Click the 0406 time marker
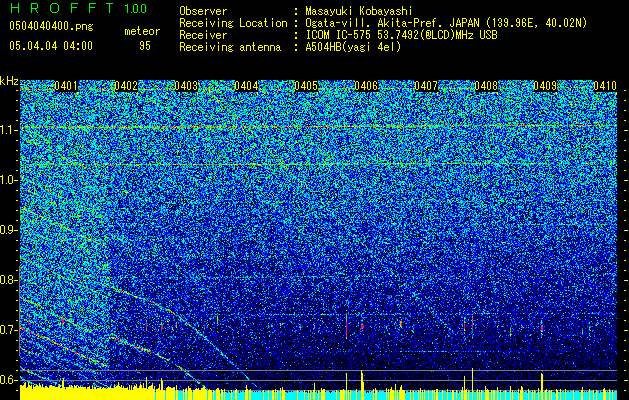This screenshot has height=400, width=629. (366, 86)
